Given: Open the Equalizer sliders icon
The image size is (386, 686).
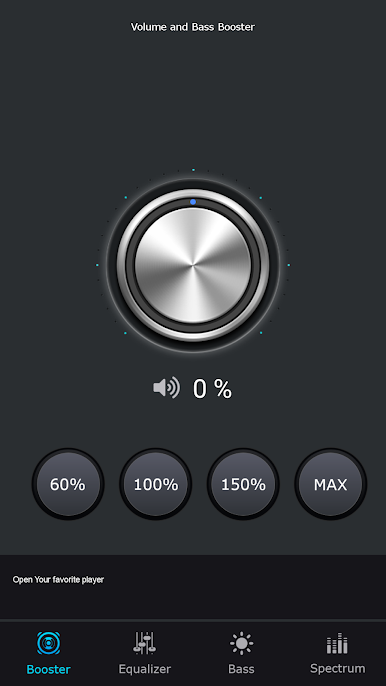Looking at the screenshot, I should [144, 643].
